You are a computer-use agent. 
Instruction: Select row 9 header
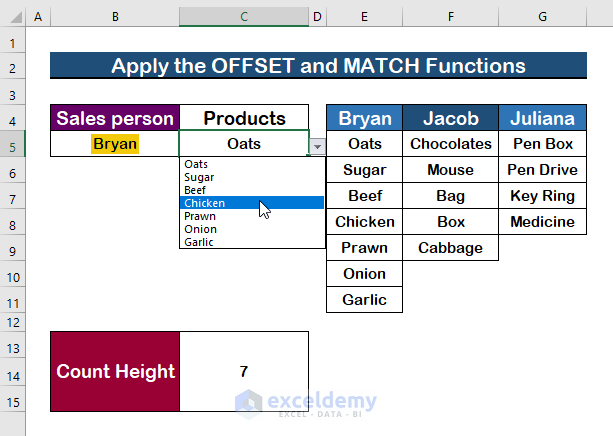coord(13,248)
